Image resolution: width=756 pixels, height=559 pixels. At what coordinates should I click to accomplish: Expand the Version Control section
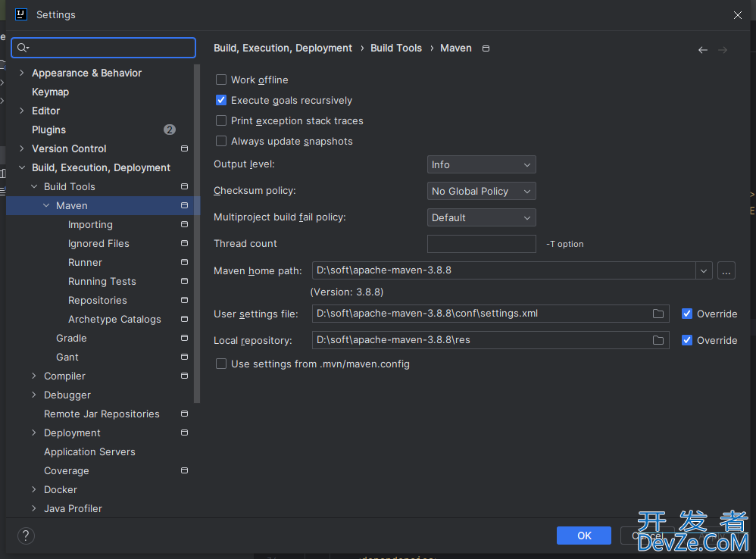coord(21,148)
